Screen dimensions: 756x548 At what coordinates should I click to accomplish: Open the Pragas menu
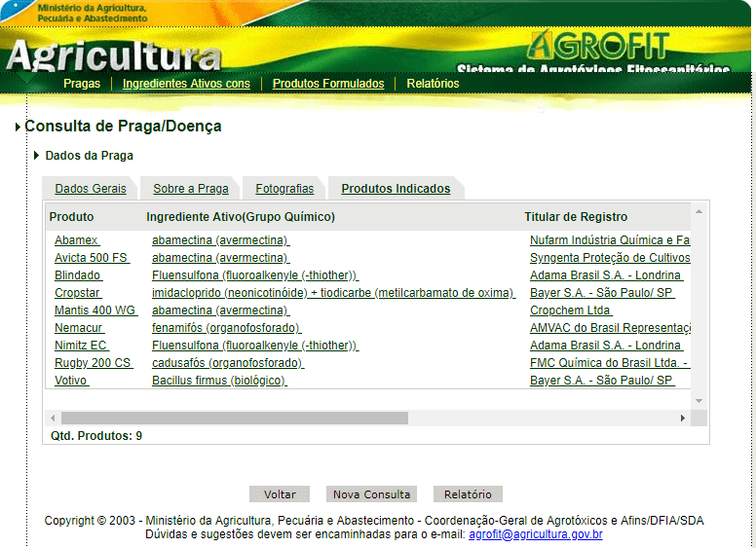coord(82,84)
